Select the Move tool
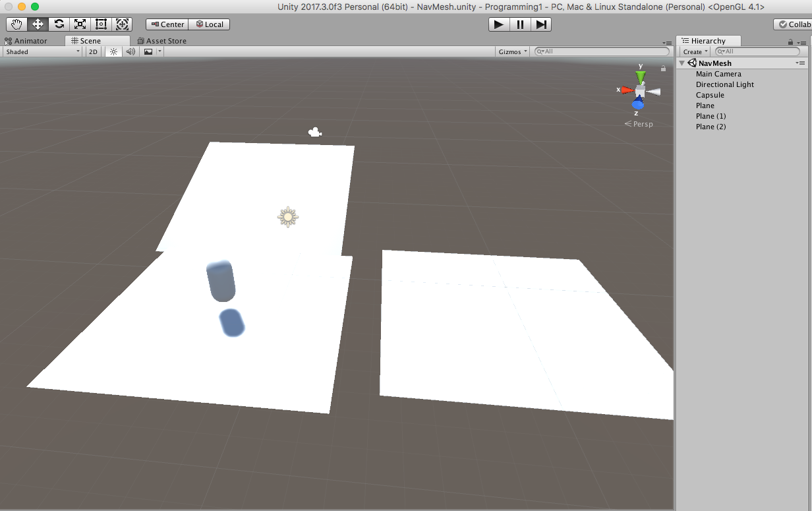This screenshot has width=812, height=511. click(38, 24)
